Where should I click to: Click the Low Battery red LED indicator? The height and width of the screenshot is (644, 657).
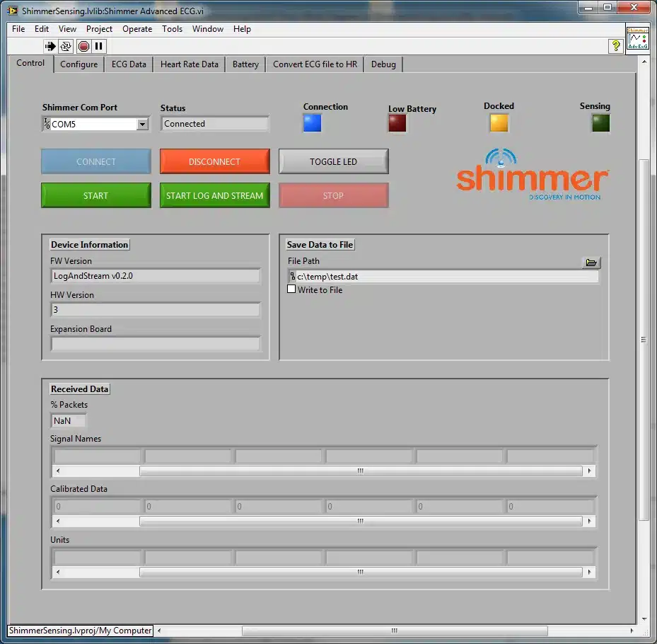[x=397, y=123]
